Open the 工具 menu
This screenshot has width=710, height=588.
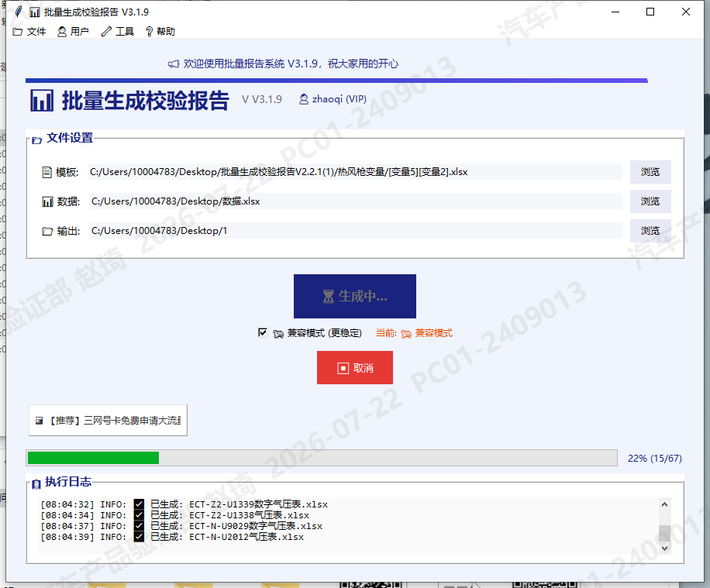point(118,32)
